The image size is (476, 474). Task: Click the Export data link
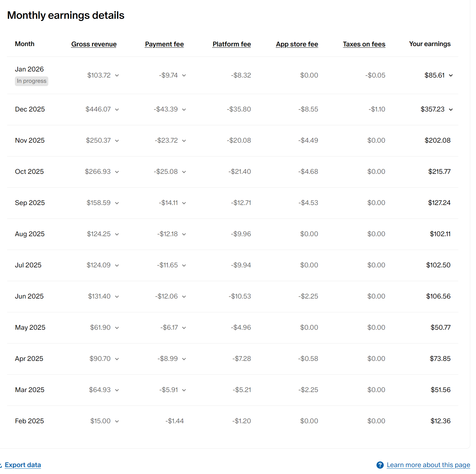pyautogui.click(x=23, y=465)
